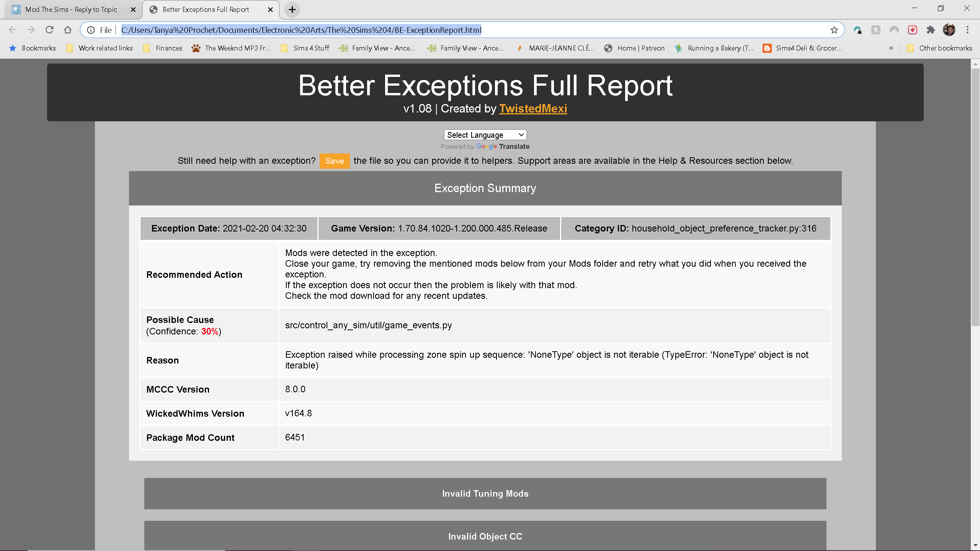Bookmark this page with the star icon
Viewport: 980px width, 551px height.
pos(834,30)
